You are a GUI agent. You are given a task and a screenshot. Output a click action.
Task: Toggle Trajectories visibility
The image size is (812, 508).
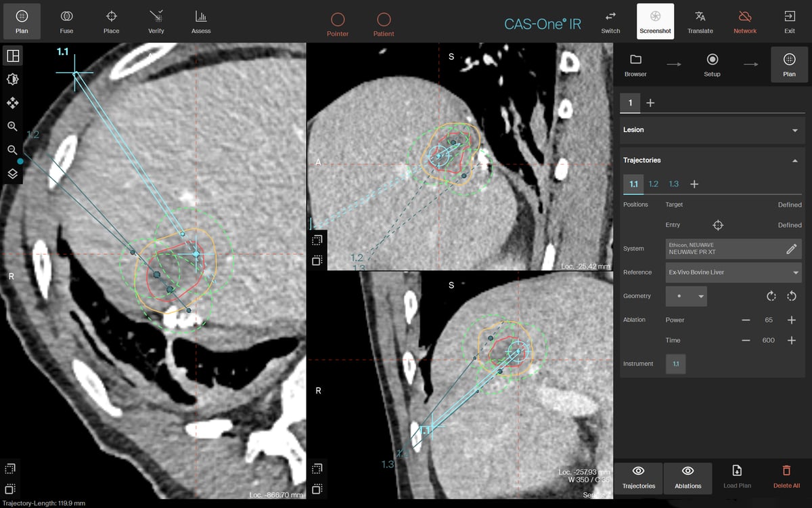pos(638,478)
